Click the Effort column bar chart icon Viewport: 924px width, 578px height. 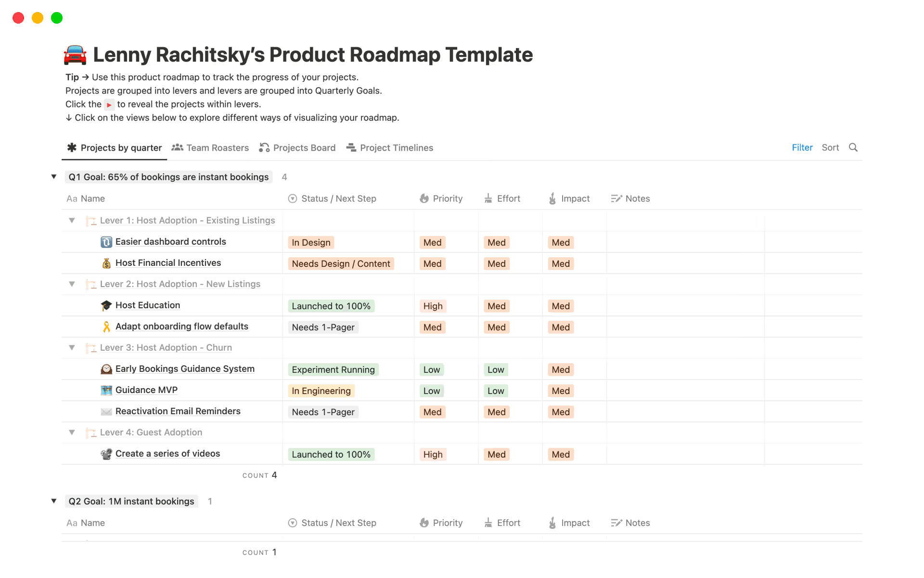[488, 198]
